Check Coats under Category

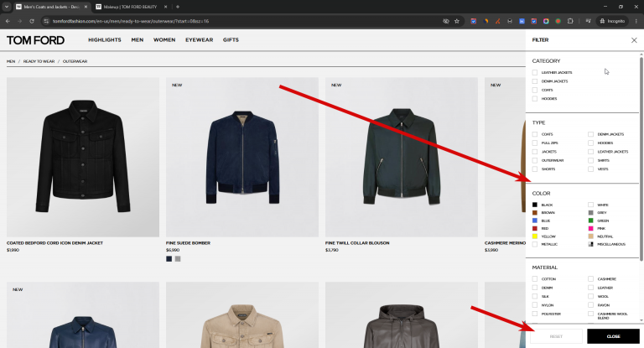pos(535,90)
